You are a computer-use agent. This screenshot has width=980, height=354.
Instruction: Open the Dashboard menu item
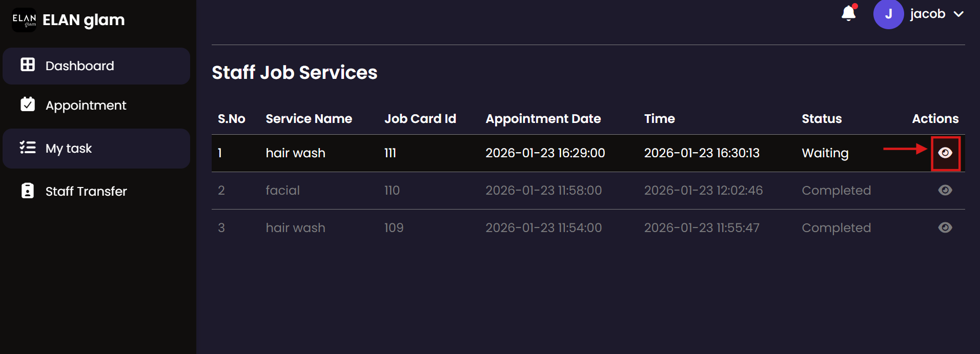[80, 66]
